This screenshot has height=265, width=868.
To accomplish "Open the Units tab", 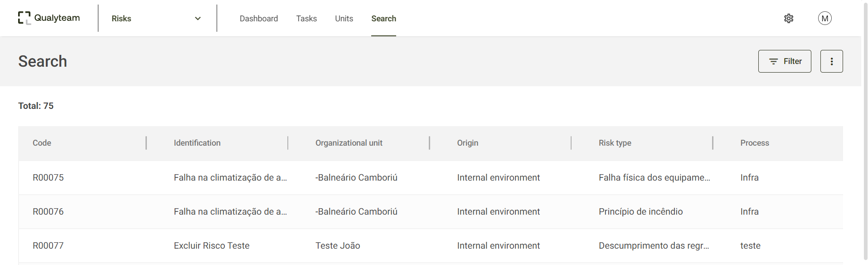I will click(344, 19).
